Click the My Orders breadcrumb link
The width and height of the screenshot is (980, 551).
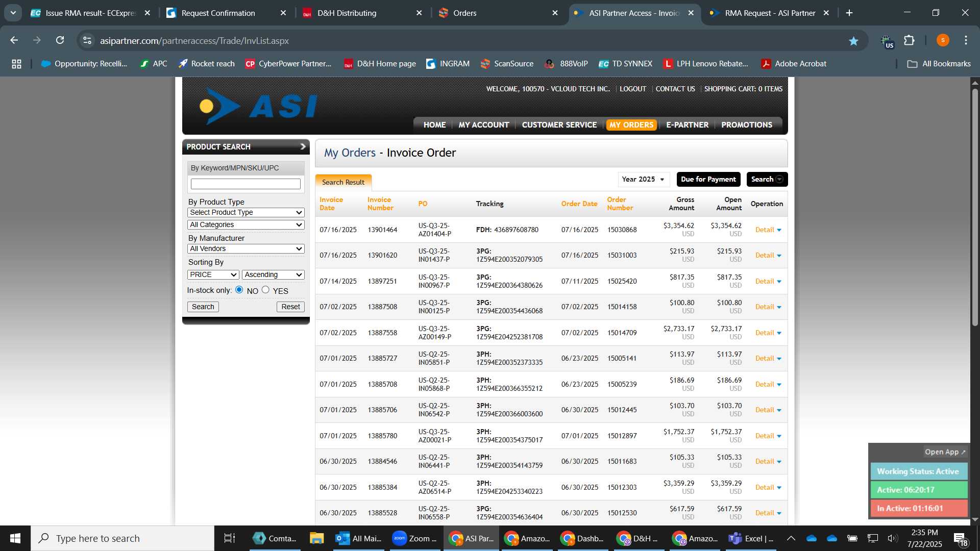(350, 153)
